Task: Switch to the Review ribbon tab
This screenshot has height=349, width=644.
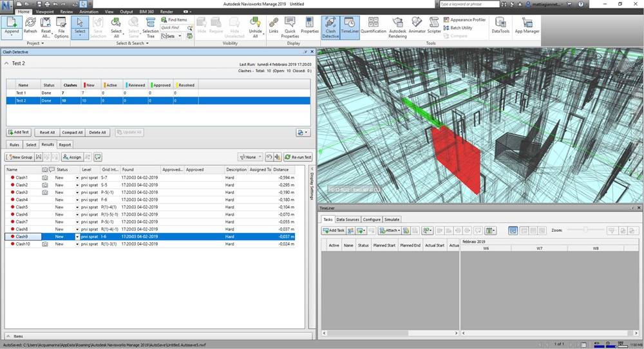Action: (66, 12)
